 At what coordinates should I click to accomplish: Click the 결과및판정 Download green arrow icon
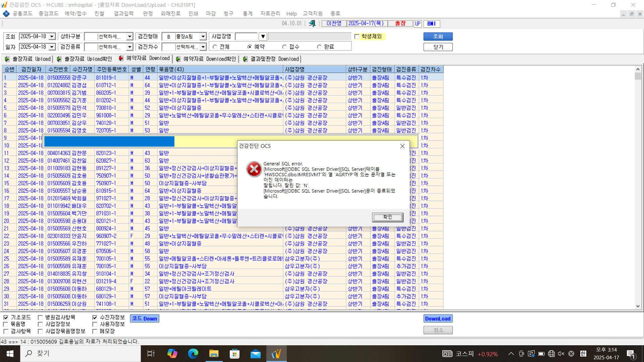pyautogui.click(x=245, y=59)
